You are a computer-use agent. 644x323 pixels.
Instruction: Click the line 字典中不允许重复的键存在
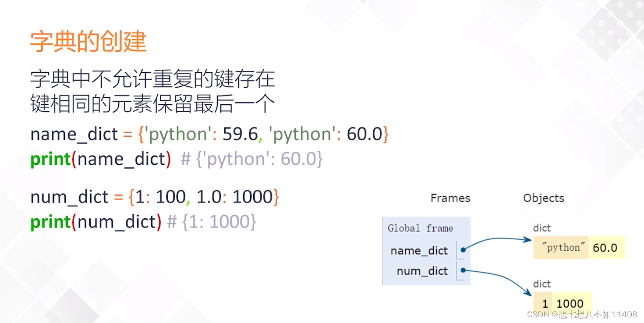click(152, 79)
